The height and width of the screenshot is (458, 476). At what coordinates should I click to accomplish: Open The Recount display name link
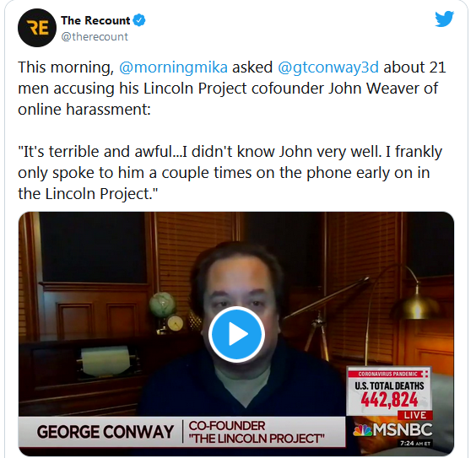coord(95,20)
